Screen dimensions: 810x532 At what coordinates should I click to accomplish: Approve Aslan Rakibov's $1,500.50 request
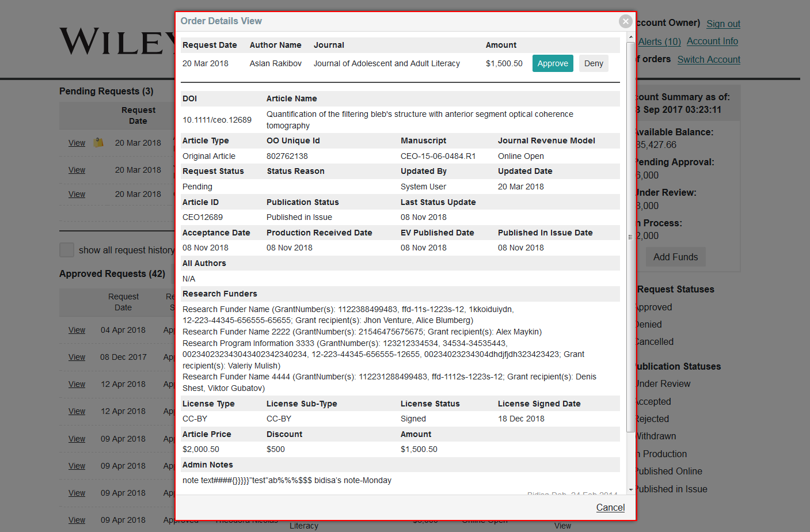coord(552,63)
